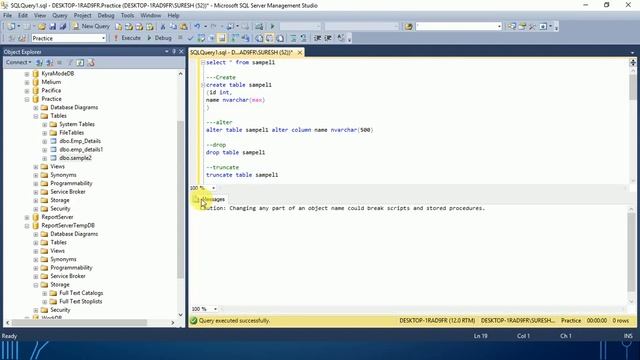Open the Tools menu
Viewport: 640px width, 360px height.
point(127,16)
